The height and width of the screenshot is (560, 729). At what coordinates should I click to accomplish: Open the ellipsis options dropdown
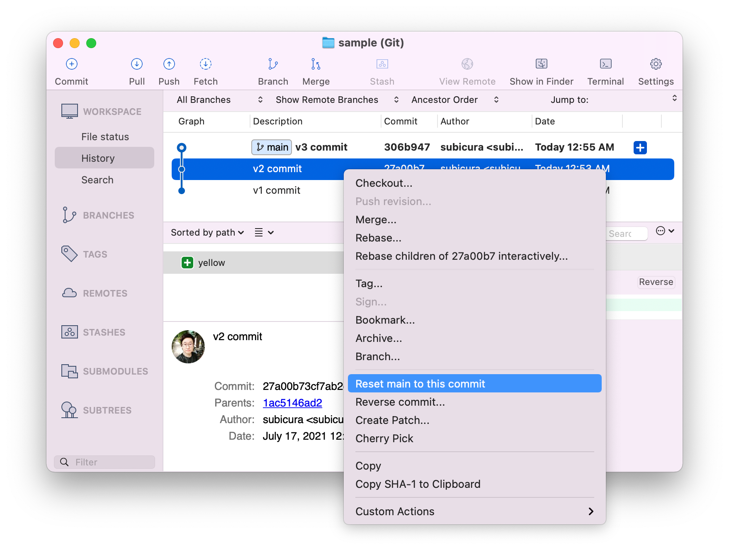point(665,231)
